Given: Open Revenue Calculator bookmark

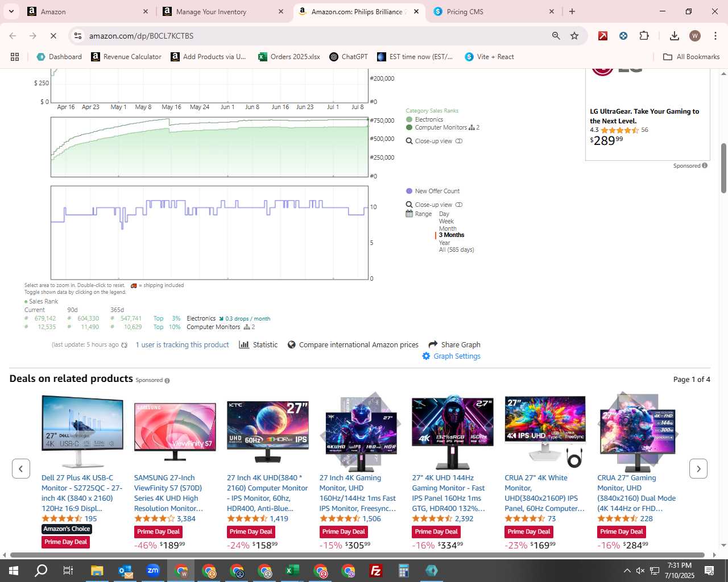Looking at the screenshot, I should point(126,57).
